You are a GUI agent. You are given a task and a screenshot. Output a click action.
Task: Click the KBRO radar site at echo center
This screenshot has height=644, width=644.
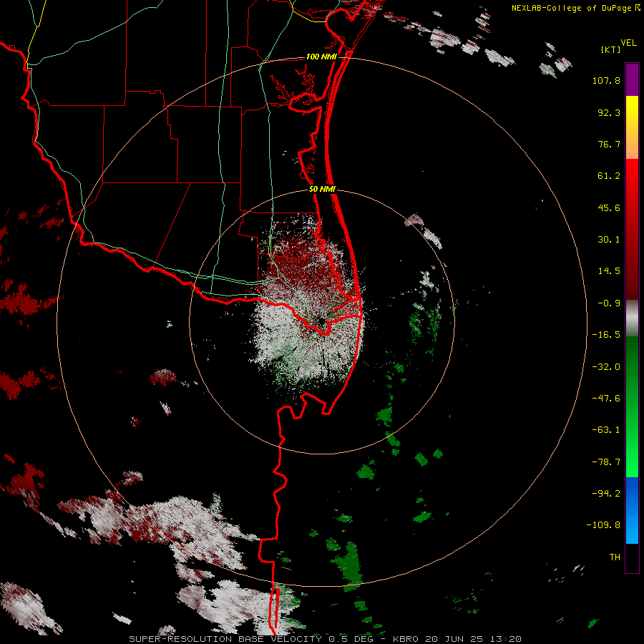(321, 322)
